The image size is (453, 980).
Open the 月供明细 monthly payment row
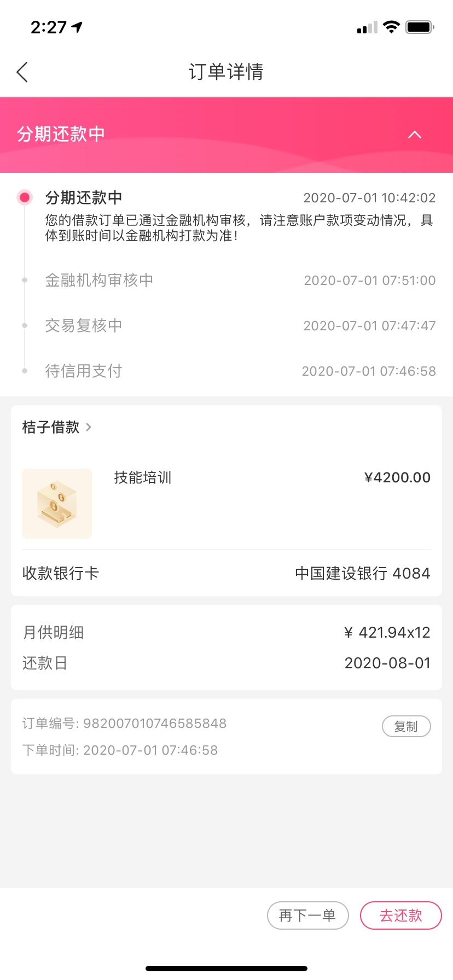226,632
